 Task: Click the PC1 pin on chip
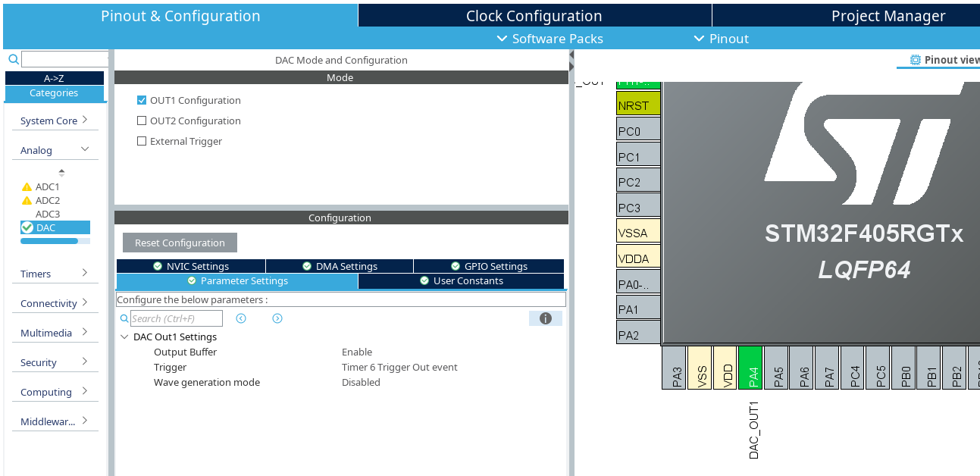pos(638,155)
